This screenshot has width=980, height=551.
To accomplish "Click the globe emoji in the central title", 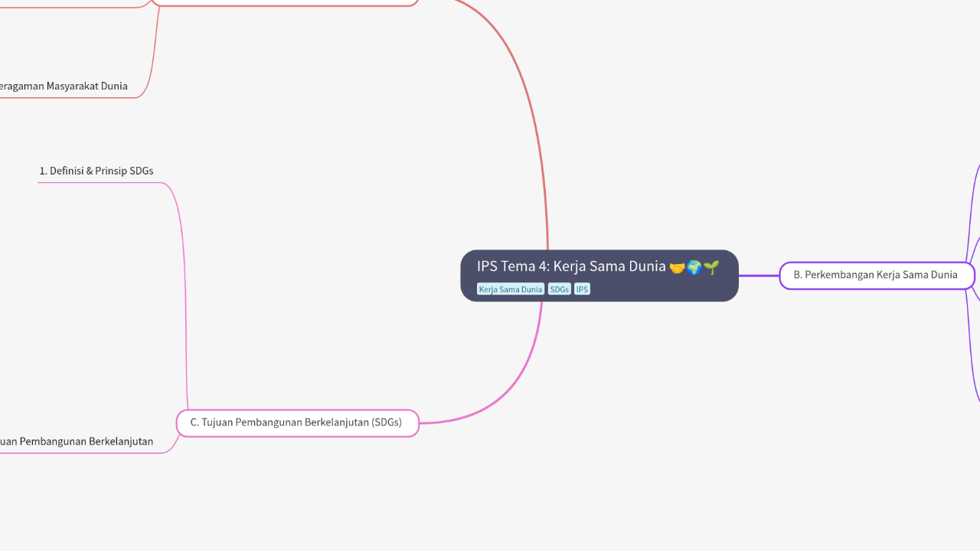I will coord(694,268).
